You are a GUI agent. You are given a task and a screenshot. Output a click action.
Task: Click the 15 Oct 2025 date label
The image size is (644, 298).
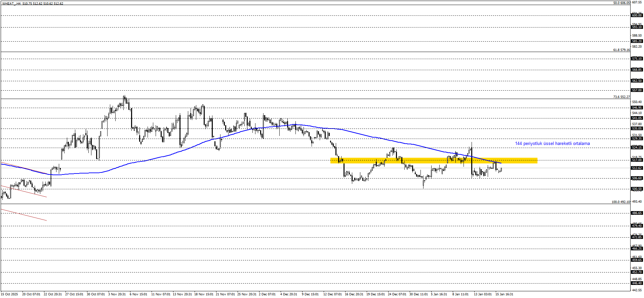pyautogui.click(x=9, y=294)
